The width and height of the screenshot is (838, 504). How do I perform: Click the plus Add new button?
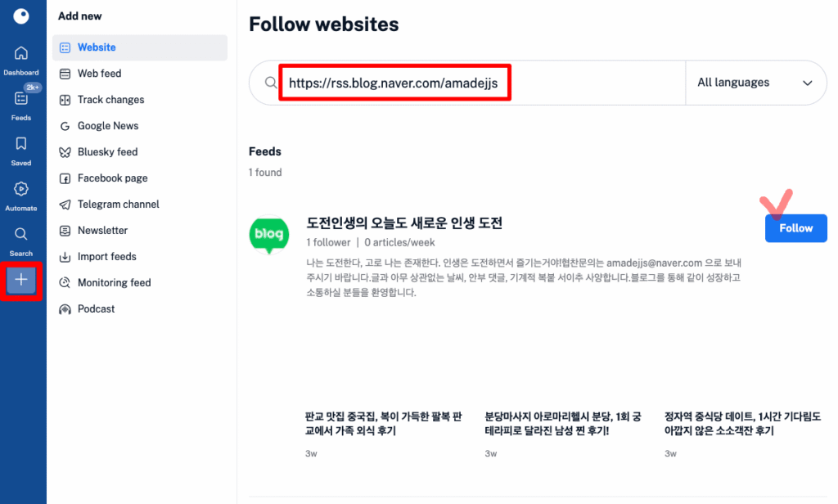21,280
